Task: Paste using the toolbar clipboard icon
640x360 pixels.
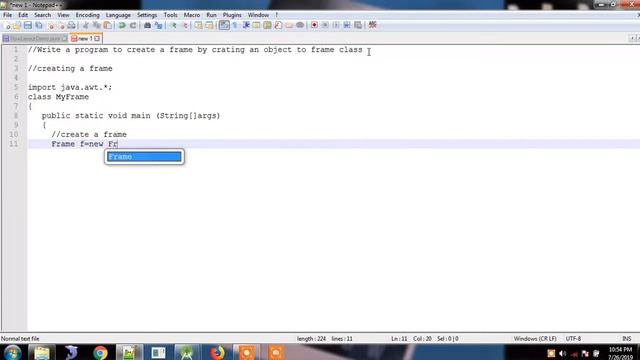Action: pyautogui.click(x=107, y=25)
